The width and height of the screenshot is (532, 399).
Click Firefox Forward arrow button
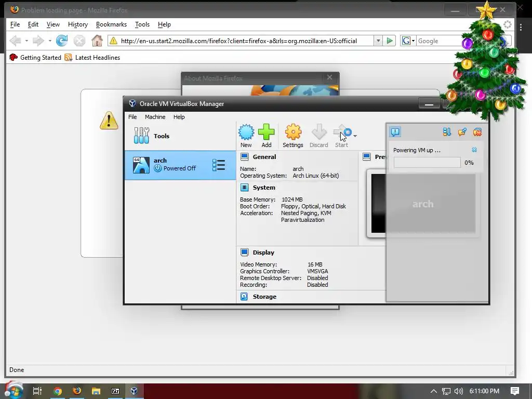[38, 41]
